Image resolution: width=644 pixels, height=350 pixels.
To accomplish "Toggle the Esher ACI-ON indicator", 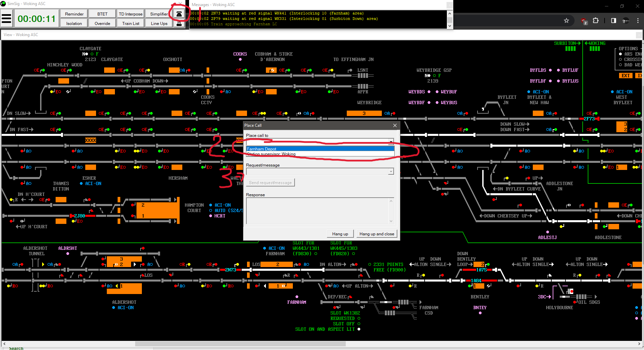I will pos(81,183).
